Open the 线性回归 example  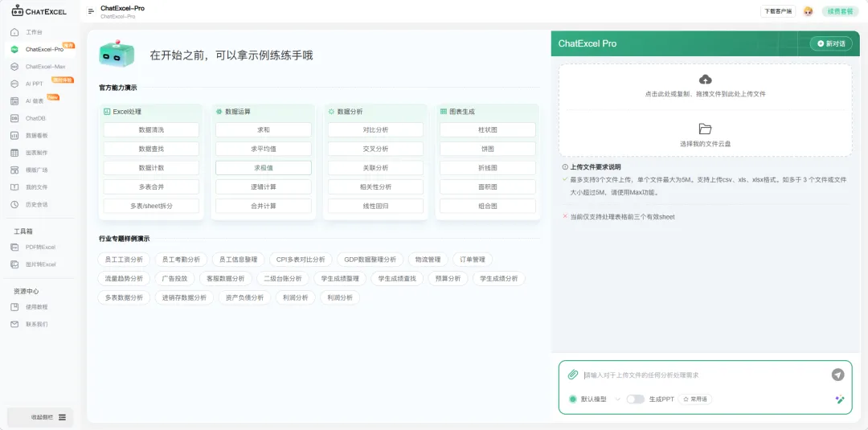(375, 206)
